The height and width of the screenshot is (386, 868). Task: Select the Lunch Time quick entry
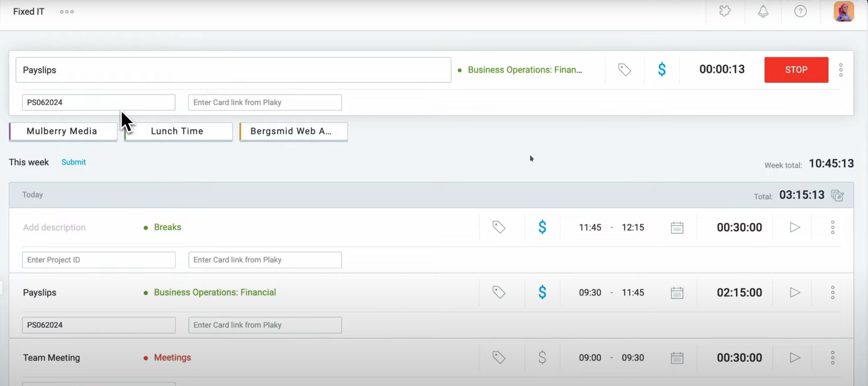point(178,131)
